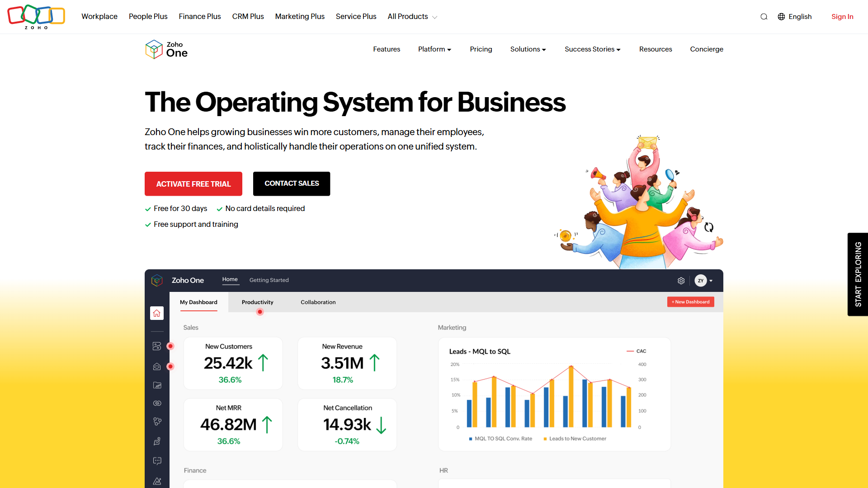
Task: Switch to My Dashboard tab
Action: 198,302
